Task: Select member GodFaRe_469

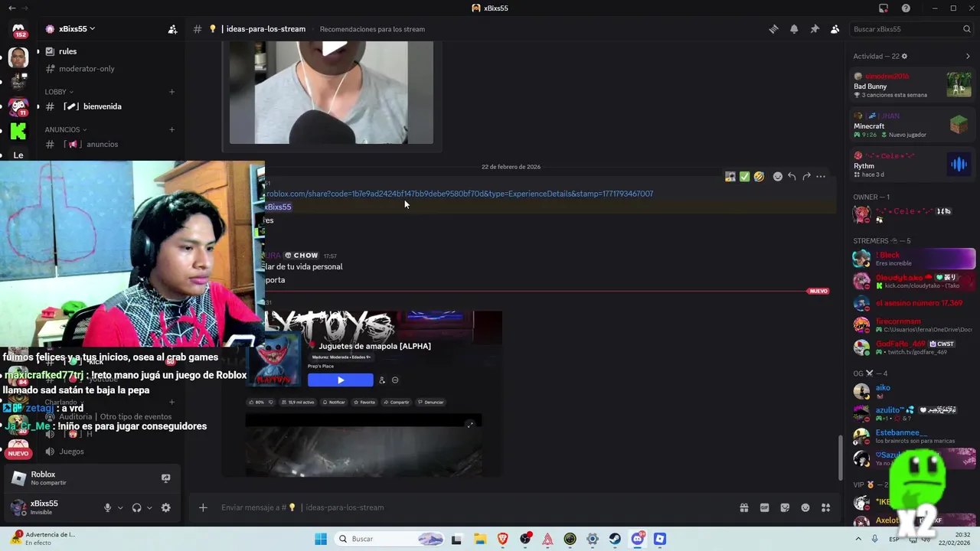Action: point(913,347)
